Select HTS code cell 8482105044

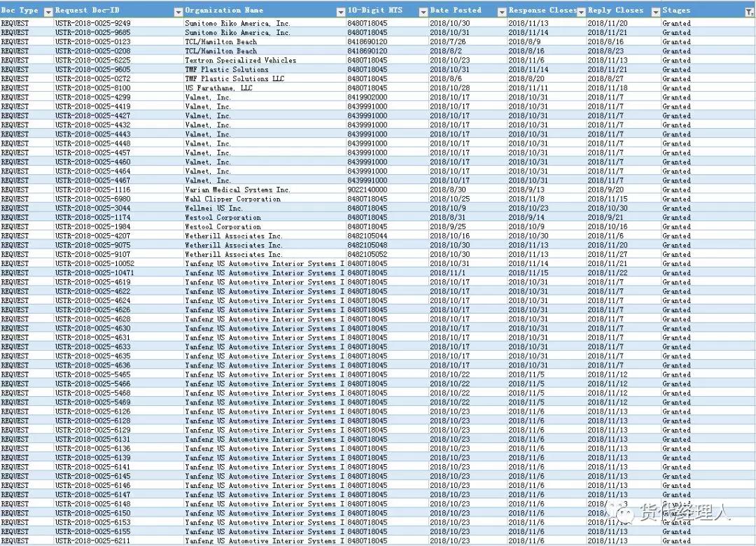pyautogui.click(x=387, y=236)
